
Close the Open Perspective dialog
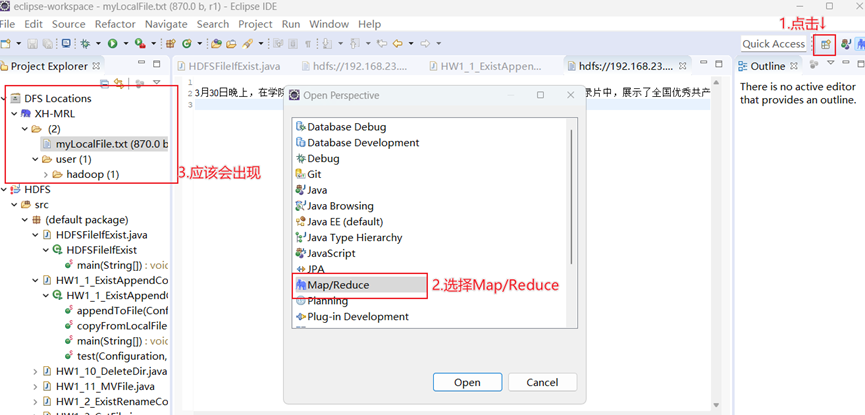pyautogui.click(x=571, y=95)
